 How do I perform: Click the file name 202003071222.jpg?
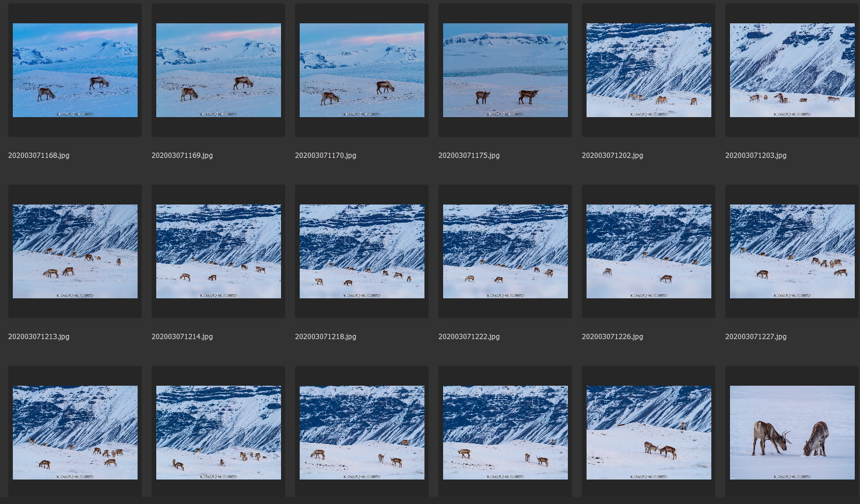click(x=469, y=337)
